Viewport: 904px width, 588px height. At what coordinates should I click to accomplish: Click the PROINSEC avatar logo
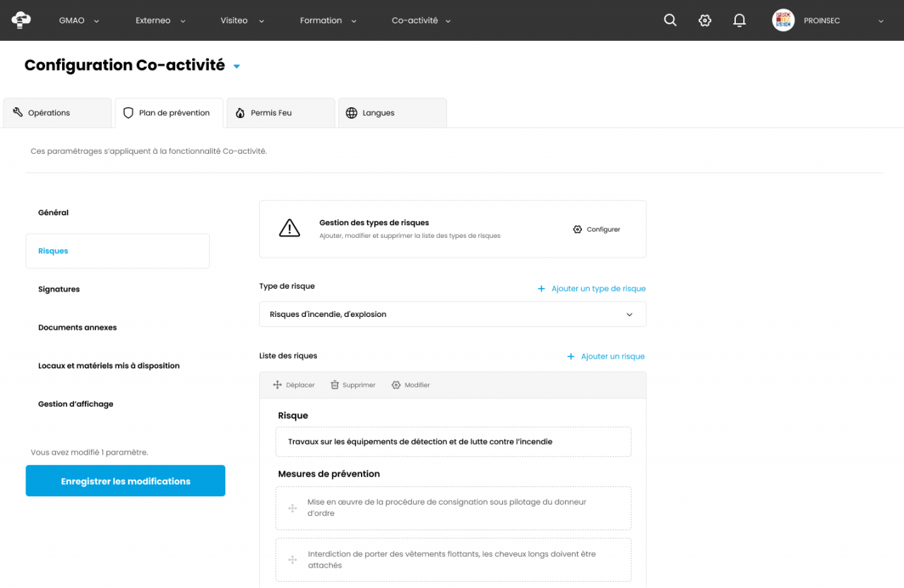pyautogui.click(x=783, y=20)
